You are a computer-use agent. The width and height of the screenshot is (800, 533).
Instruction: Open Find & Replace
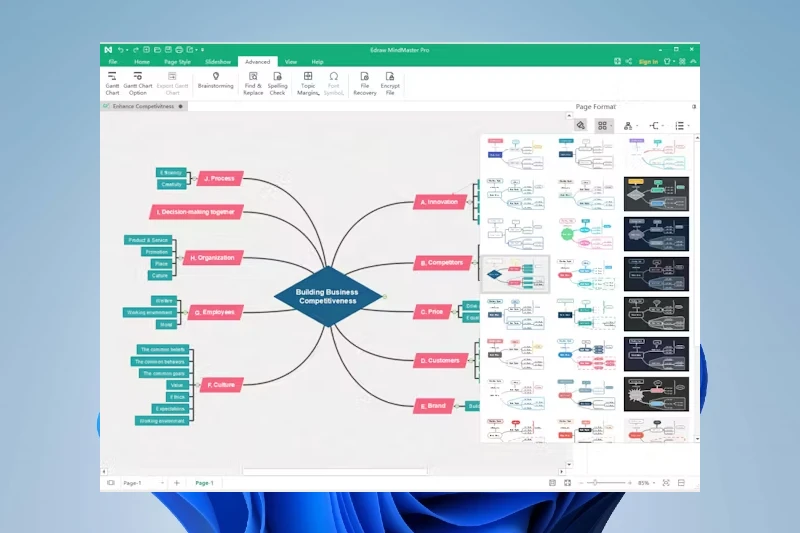253,82
